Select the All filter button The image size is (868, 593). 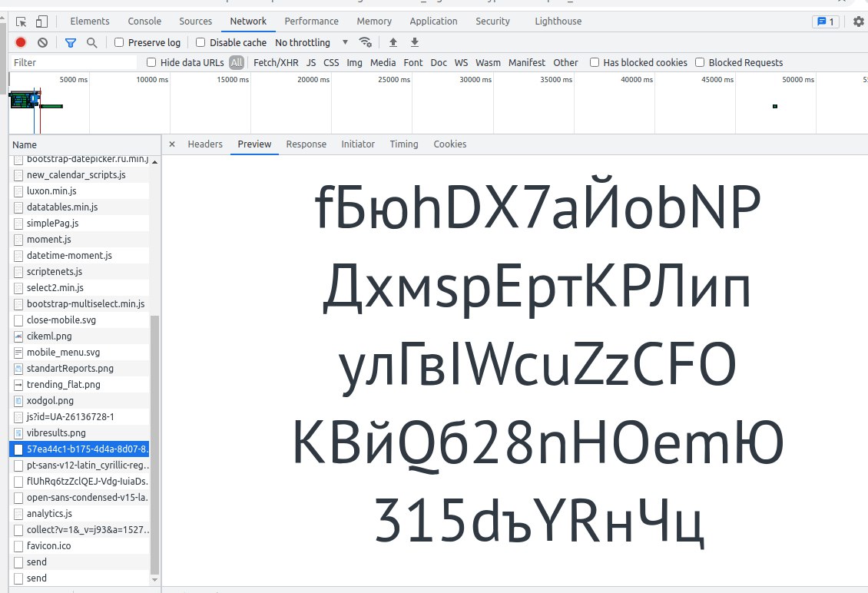237,62
